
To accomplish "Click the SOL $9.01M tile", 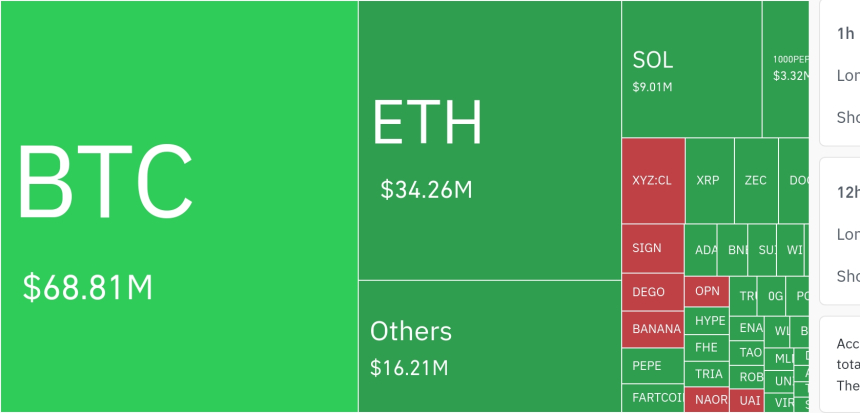I will click(x=691, y=69).
